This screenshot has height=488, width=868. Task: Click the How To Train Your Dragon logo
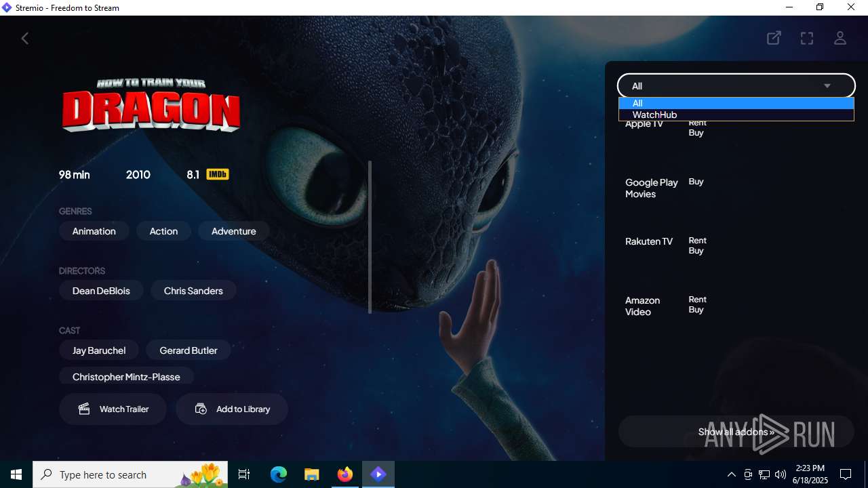click(151, 105)
